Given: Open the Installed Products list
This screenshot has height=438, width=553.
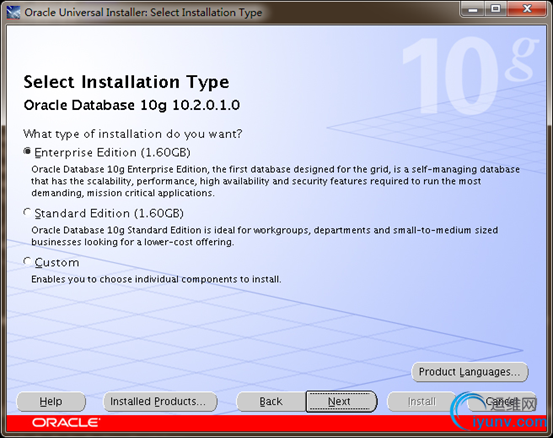Looking at the screenshot, I should (160, 402).
